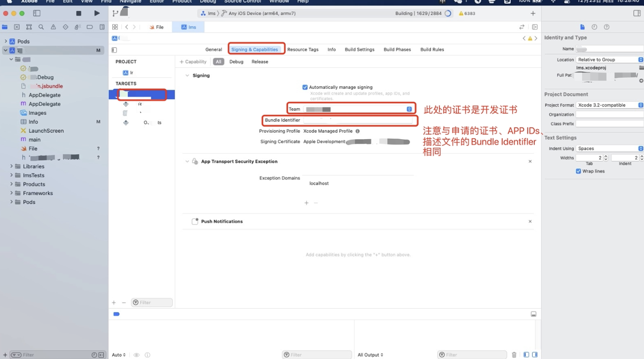
Task: Open the Location Relative to Group dropdown
Action: 610,59
